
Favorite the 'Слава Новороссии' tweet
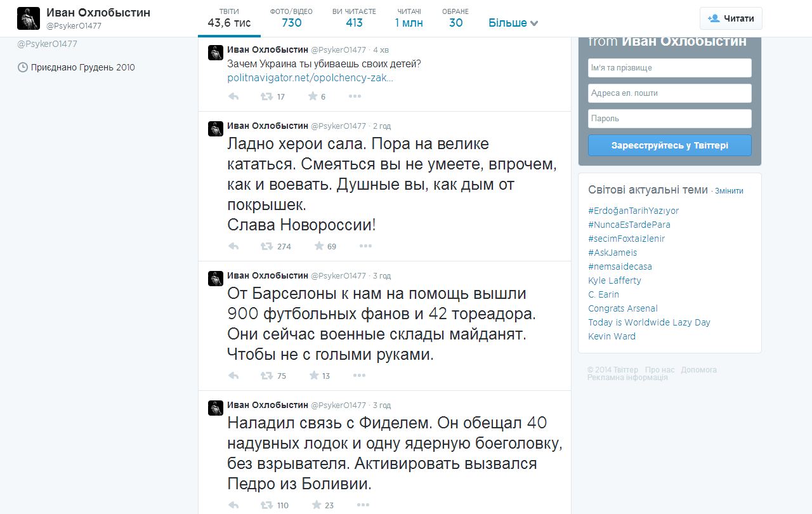click(x=318, y=246)
